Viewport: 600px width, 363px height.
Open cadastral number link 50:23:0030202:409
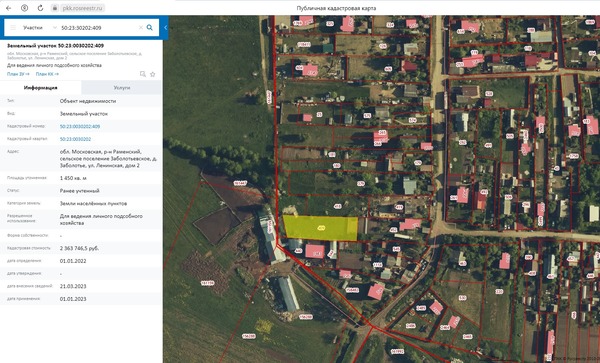pyautogui.click(x=80, y=126)
